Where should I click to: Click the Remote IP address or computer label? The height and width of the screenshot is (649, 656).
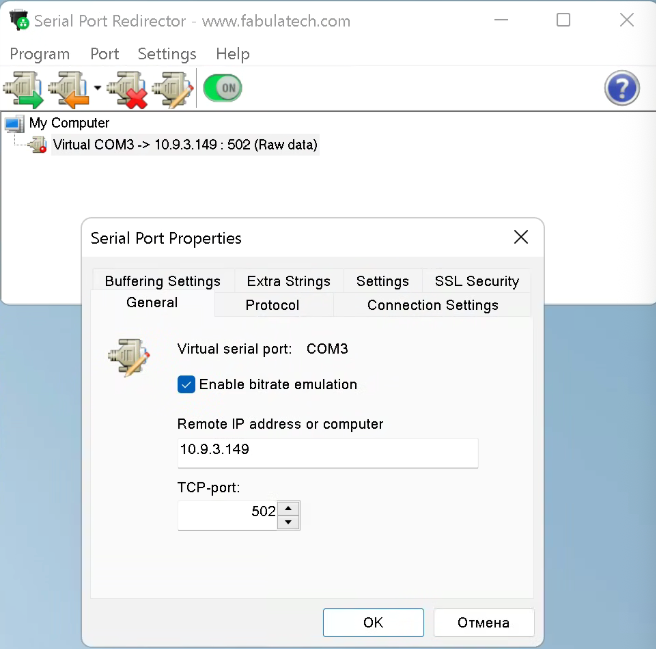tap(280, 424)
